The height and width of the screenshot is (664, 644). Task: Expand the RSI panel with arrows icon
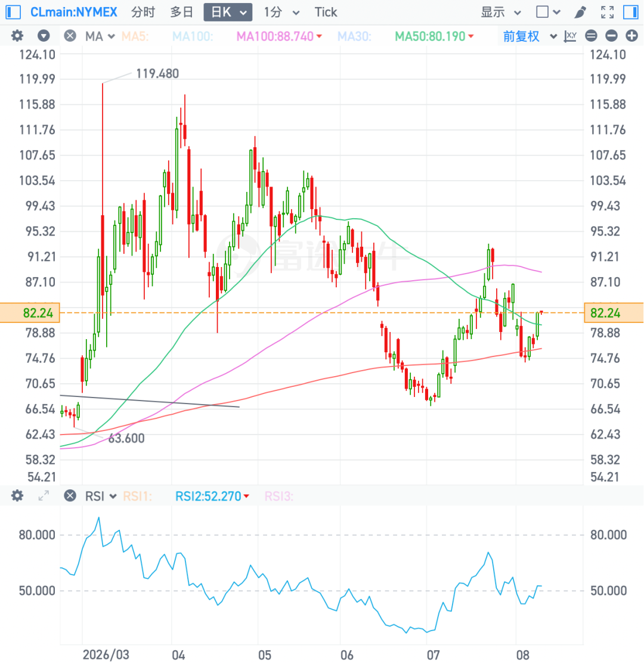(x=43, y=495)
